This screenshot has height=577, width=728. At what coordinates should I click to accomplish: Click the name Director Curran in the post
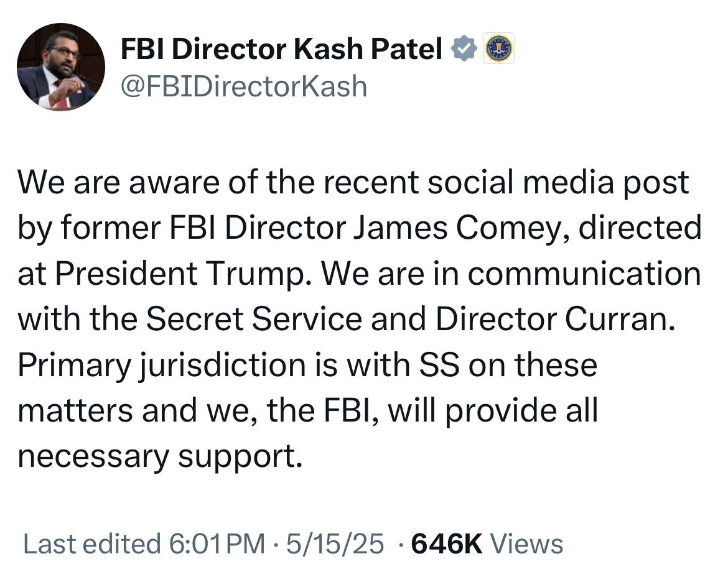click(555, 320)
